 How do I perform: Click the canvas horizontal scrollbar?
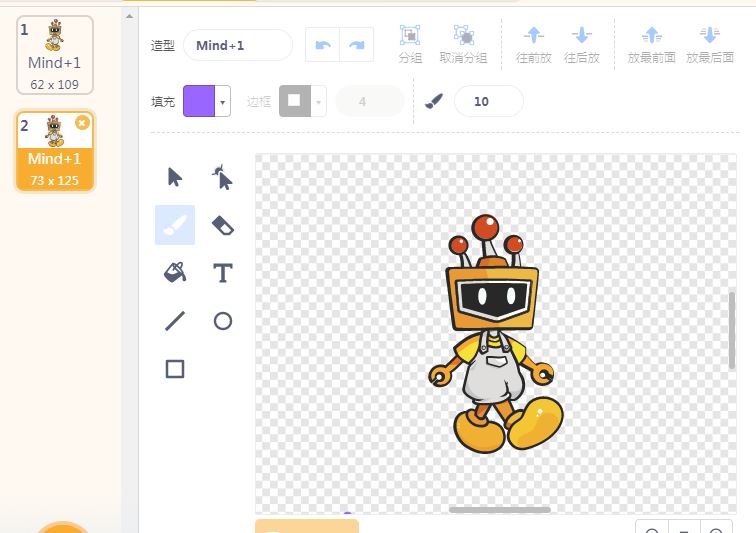click(x=500, y=509)
